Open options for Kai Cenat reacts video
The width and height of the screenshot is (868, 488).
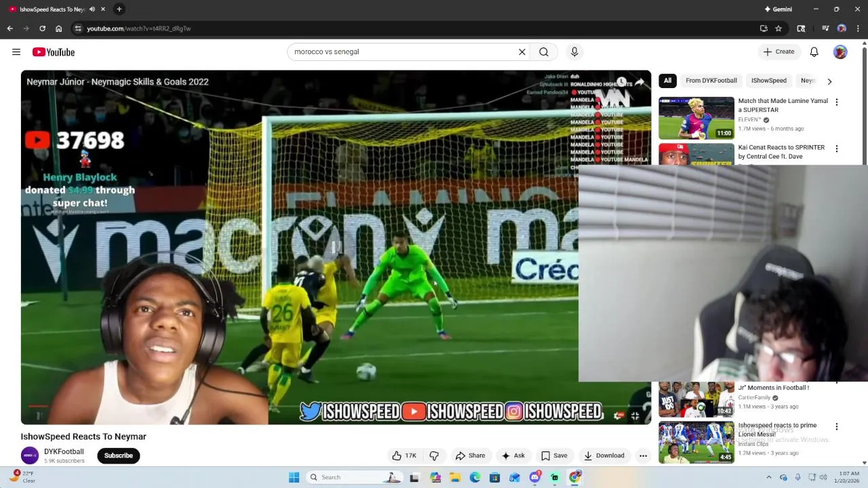(836, 148)
